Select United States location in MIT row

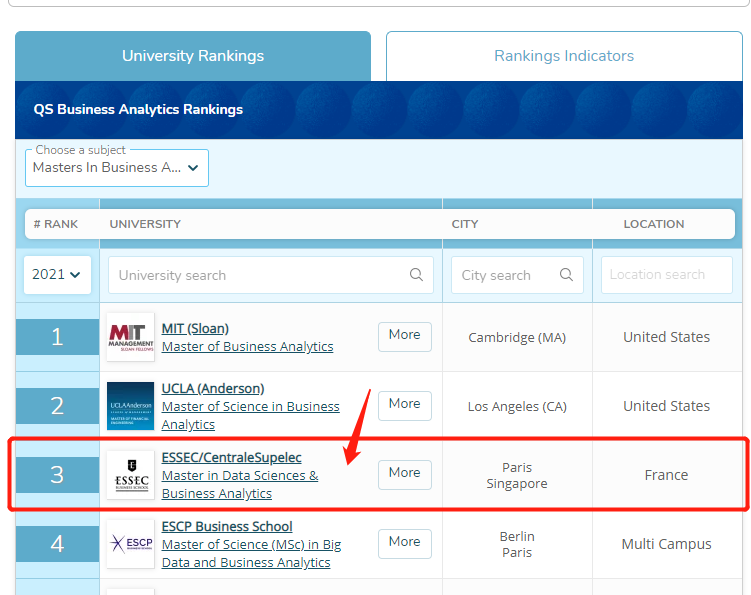pos(666,337)
